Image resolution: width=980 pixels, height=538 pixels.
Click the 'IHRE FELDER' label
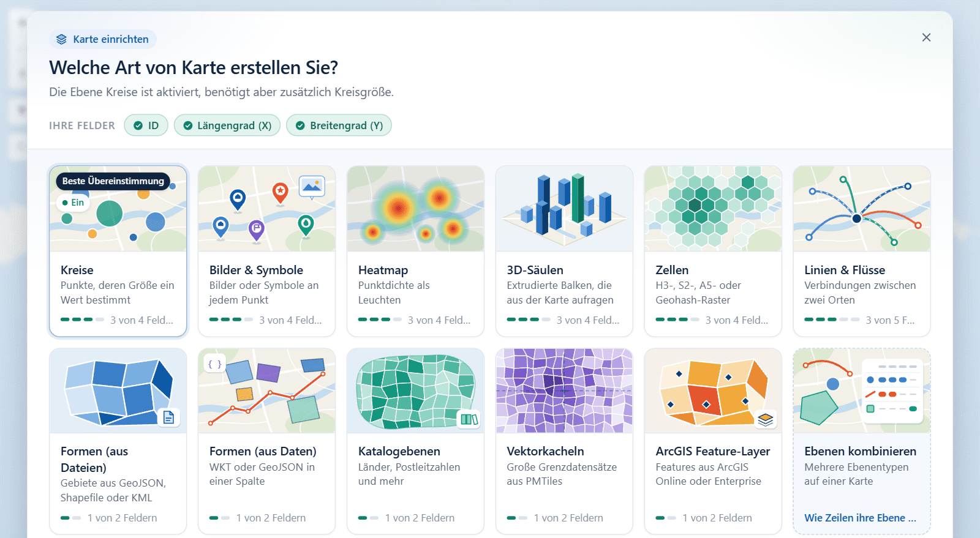[x=82, y=125]
